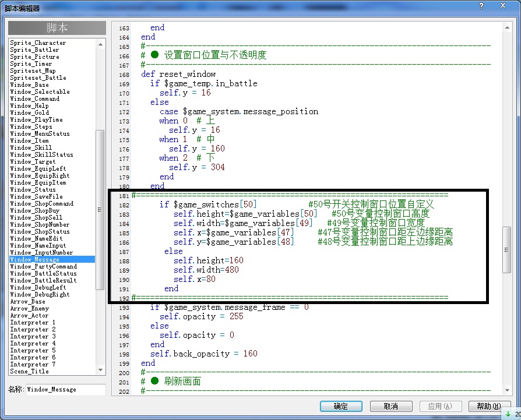
Task: Select the Window_Item script
Action: click(x=30, y=140)
